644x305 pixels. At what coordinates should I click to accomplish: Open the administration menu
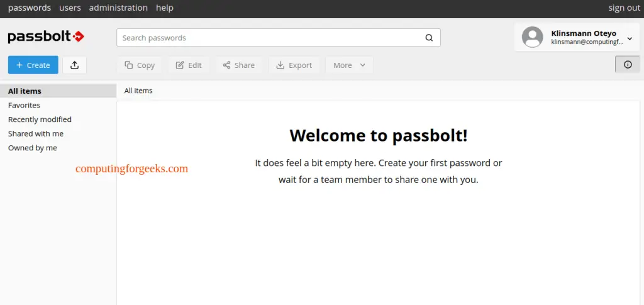coord(118,8)
